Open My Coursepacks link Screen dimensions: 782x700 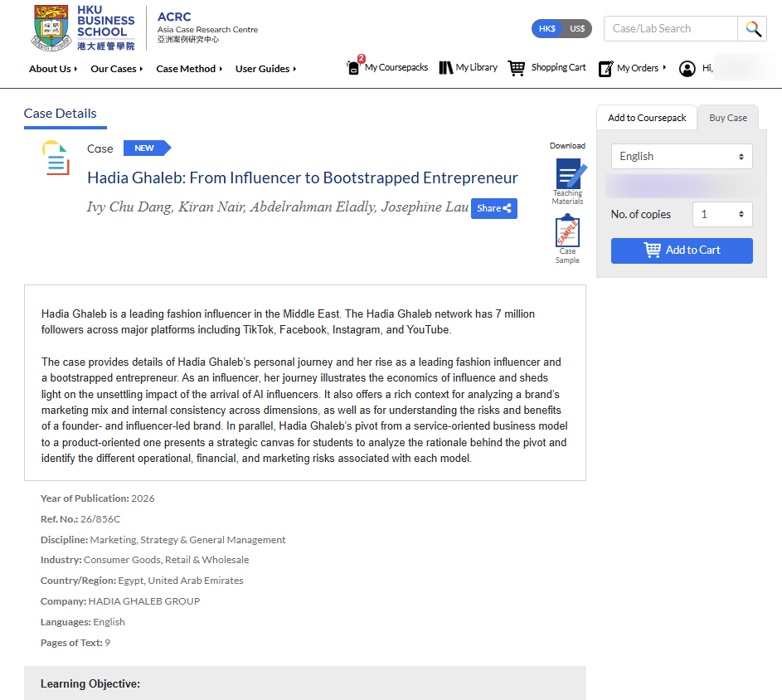point(396,67)
